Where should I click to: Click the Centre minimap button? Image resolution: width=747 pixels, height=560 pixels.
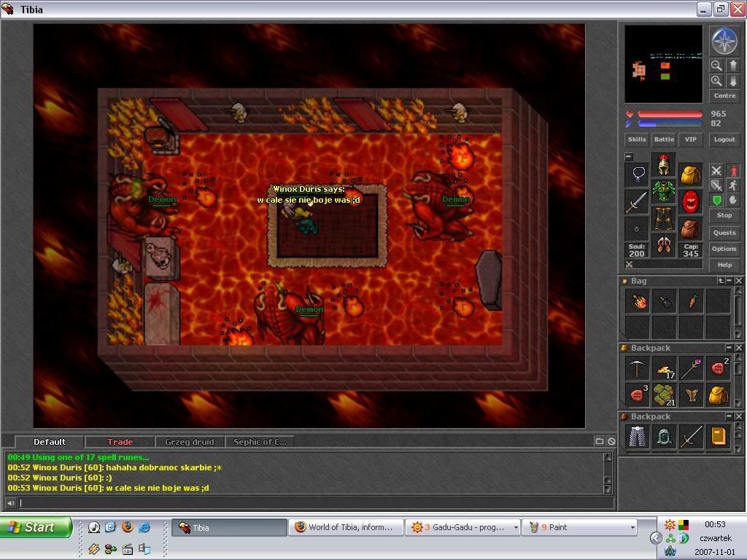724,96
